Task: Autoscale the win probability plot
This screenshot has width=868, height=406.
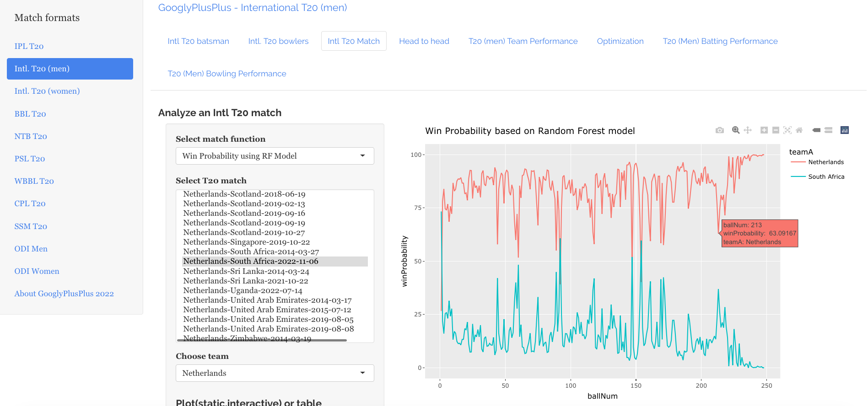Action: coord(787,130)
